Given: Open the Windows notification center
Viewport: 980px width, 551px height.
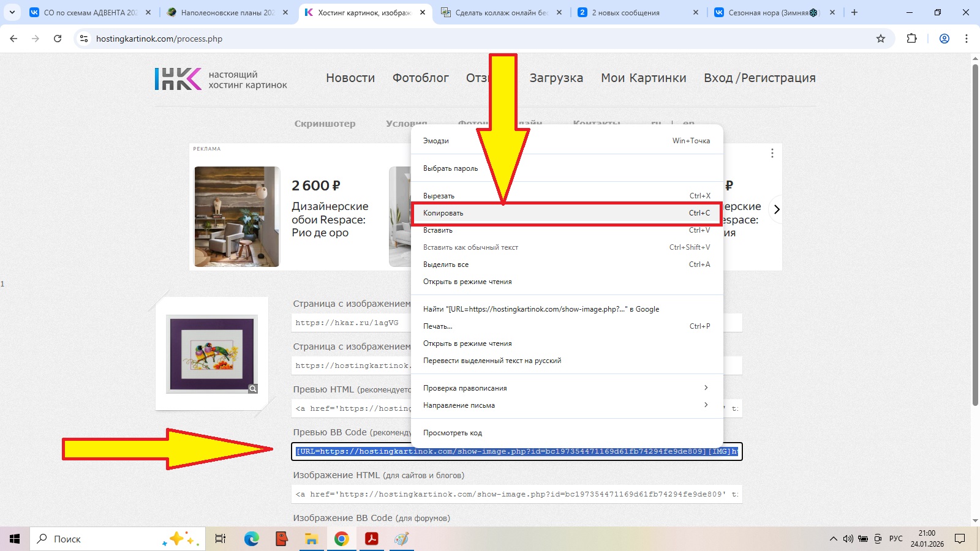Looking at the screenshot, I should (x=960, y=539).
